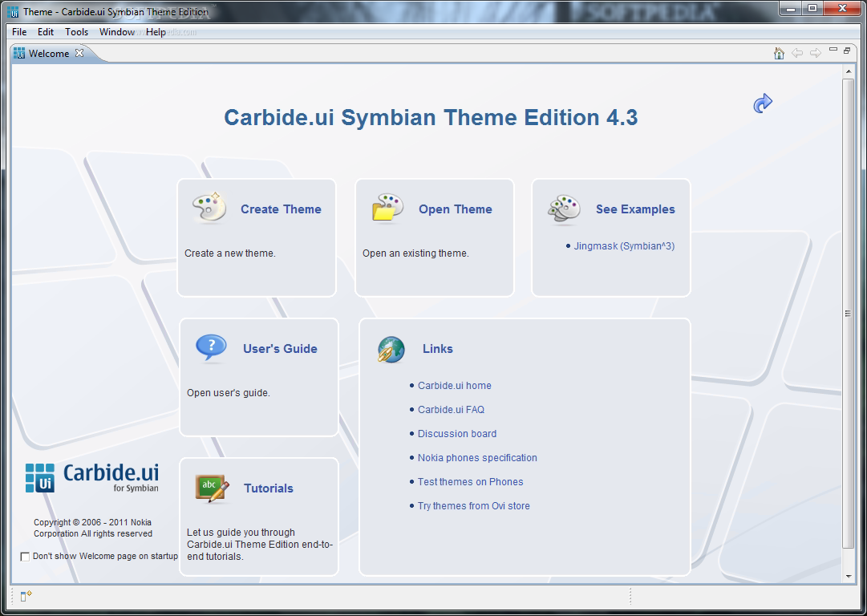Viewport: 867px width, 616px height.
Task: Minimize the Welcome view
Action: [x=833, y=50]
